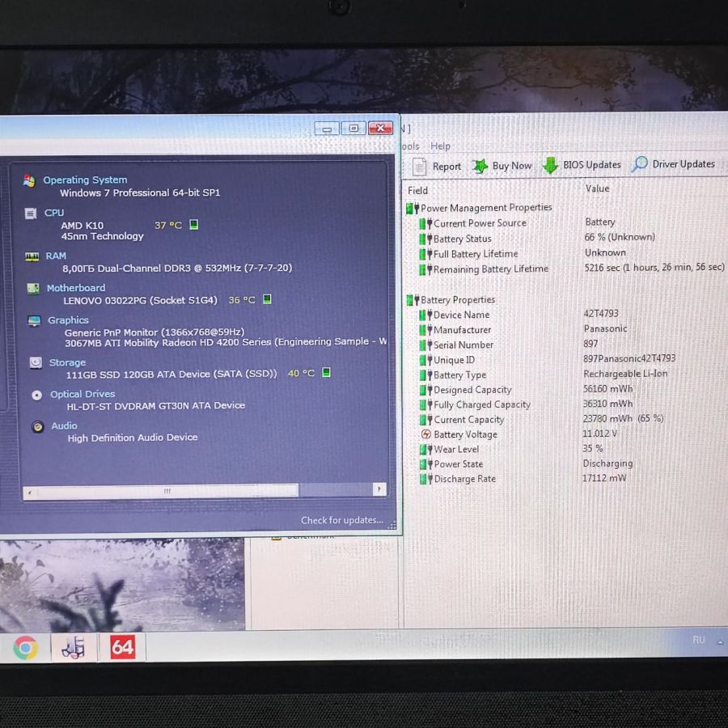Open Google Chrome from the taskbar
Viewport: 728px width, 728px height.
(x=25, y=647)
